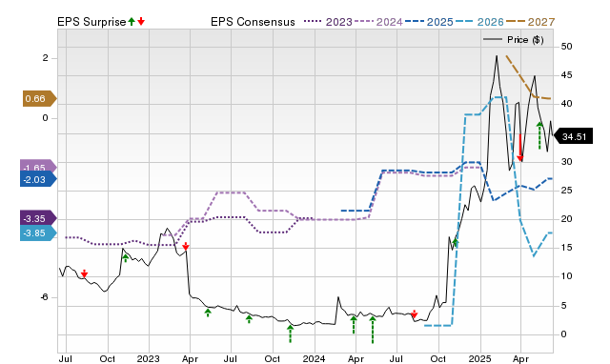Click the 15 label on the price axis

[566, 248]
